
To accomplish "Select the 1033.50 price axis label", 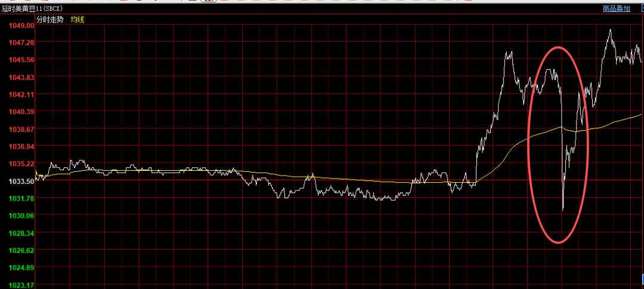I will [21, 181].
